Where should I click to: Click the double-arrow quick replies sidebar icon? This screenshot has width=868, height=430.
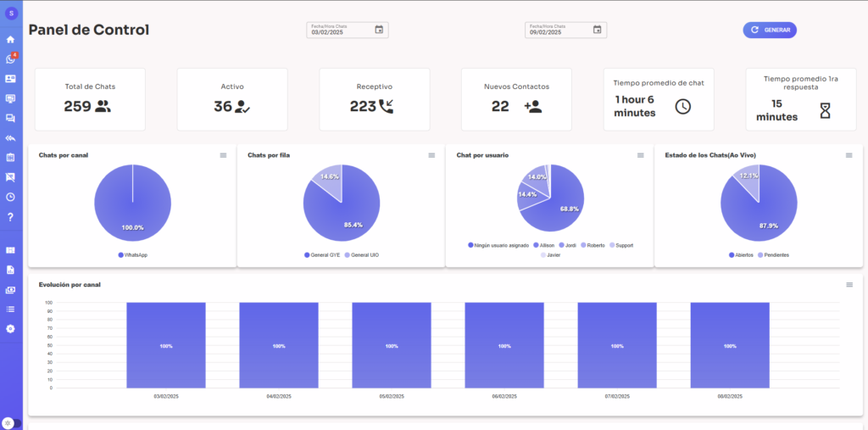tap(10, 137)
